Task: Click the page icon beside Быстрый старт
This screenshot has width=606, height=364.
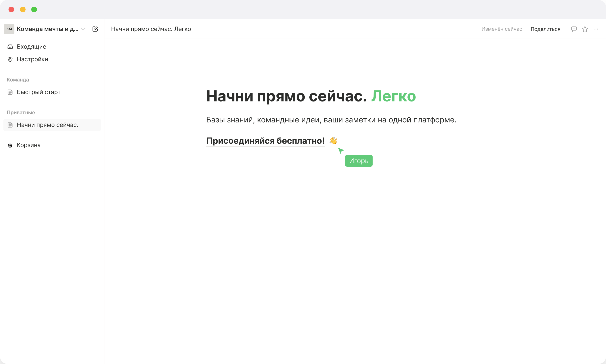Action: coord(10,92)
